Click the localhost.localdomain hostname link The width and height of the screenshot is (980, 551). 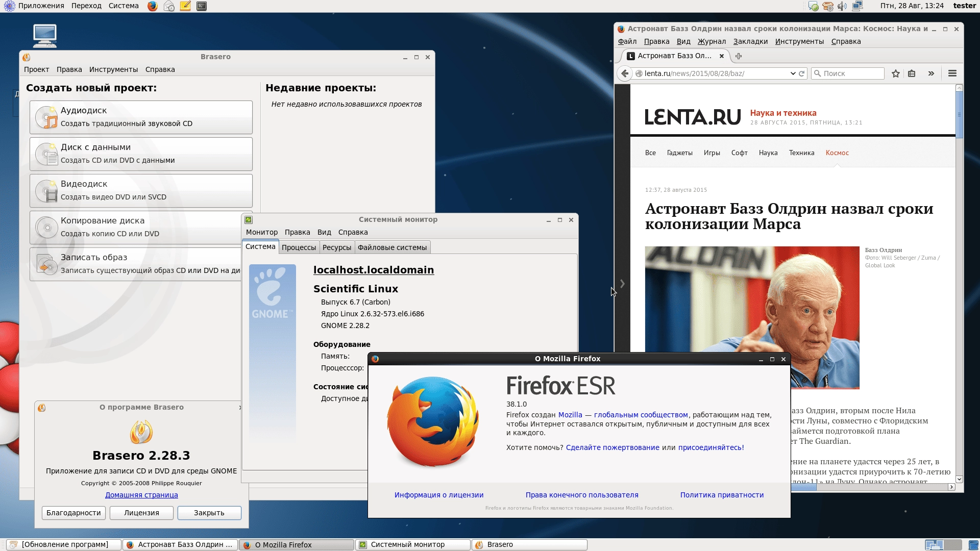tap(374, 270)
